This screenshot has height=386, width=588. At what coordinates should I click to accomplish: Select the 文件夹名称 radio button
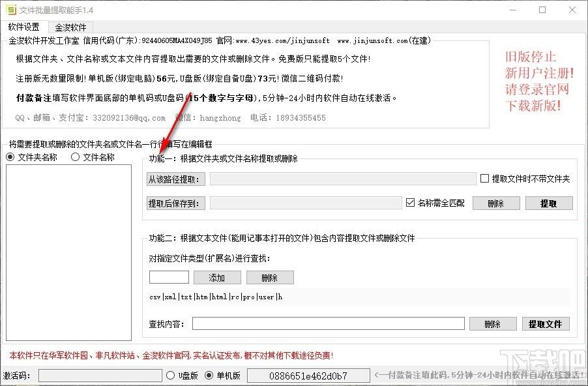point(32,157)
